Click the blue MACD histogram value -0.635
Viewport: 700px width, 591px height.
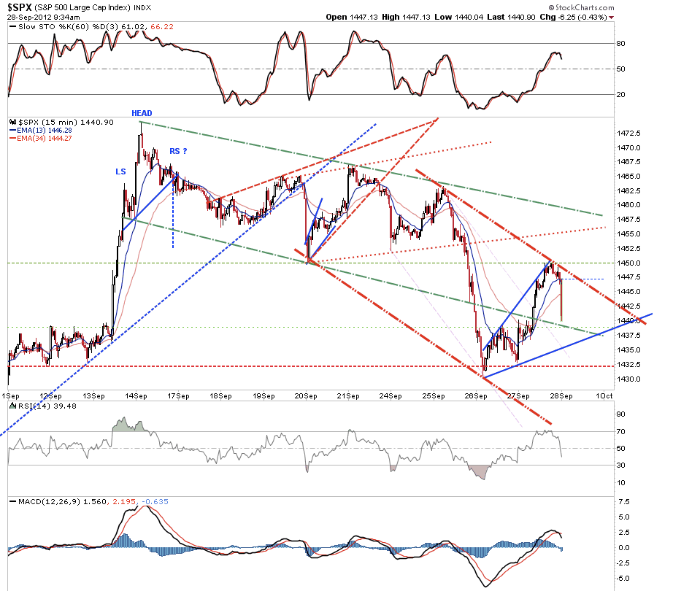pos(155,502)
